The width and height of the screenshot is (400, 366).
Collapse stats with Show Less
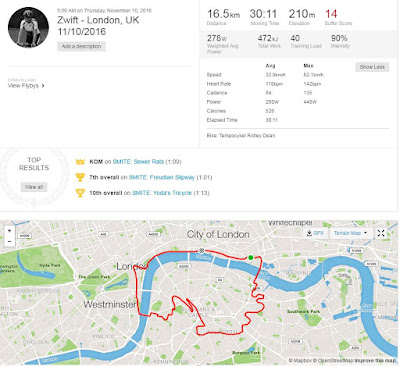372,67
